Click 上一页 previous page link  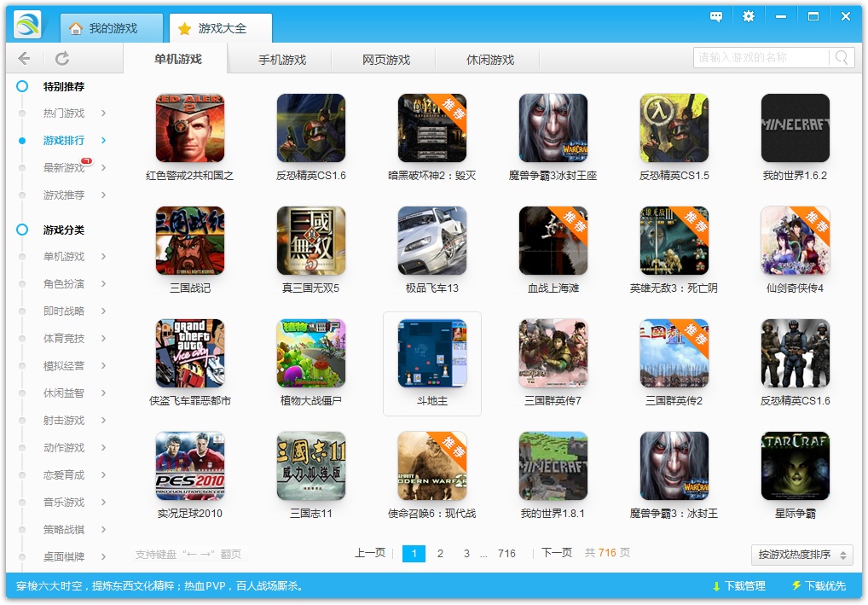coord(370,553)
